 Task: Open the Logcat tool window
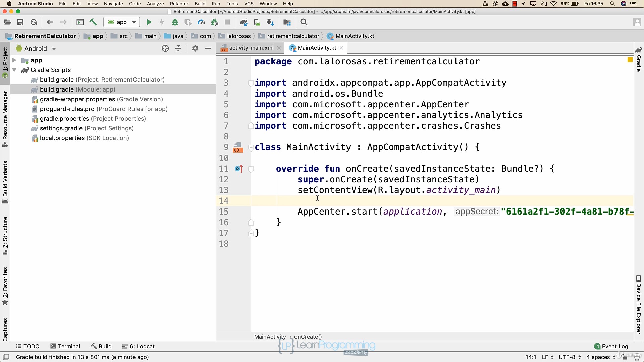[x=138, y=346]
